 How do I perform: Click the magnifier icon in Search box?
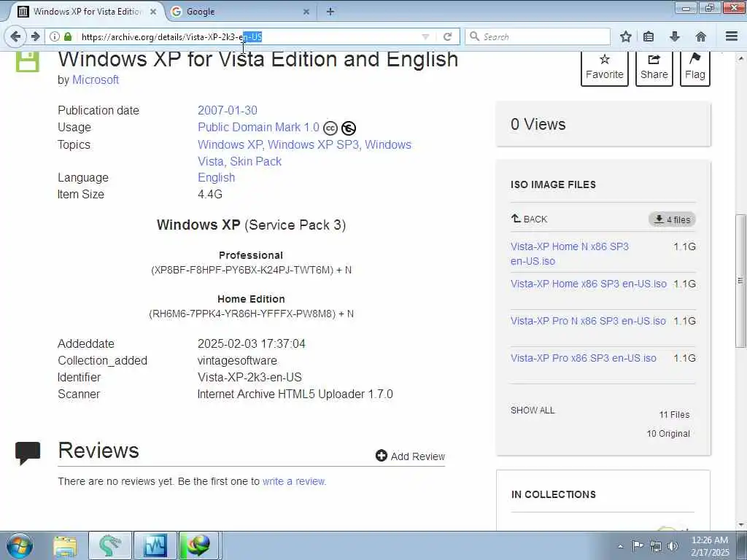click(474, 36)
